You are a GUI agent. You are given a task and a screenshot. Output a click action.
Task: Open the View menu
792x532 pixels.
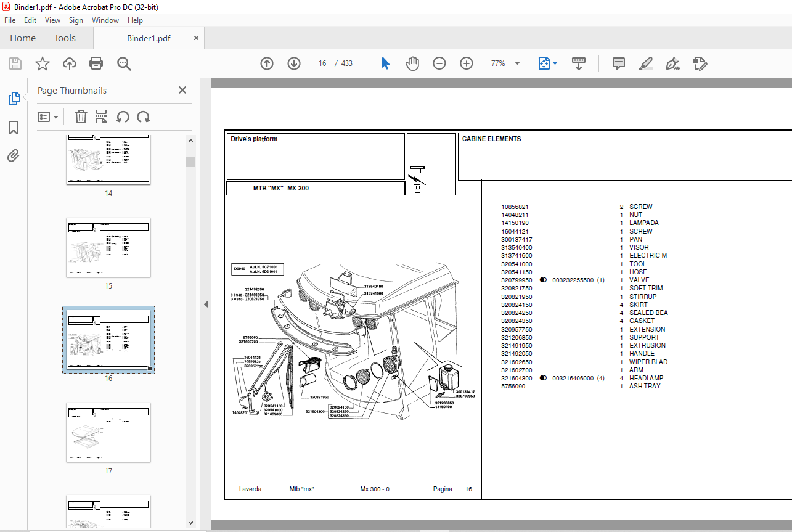(53, 20)
